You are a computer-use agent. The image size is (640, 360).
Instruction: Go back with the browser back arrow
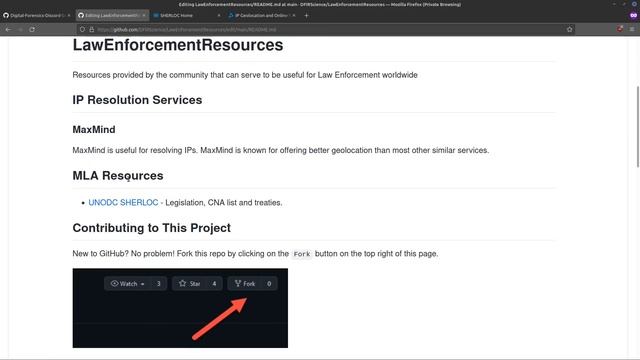point(8,29)
